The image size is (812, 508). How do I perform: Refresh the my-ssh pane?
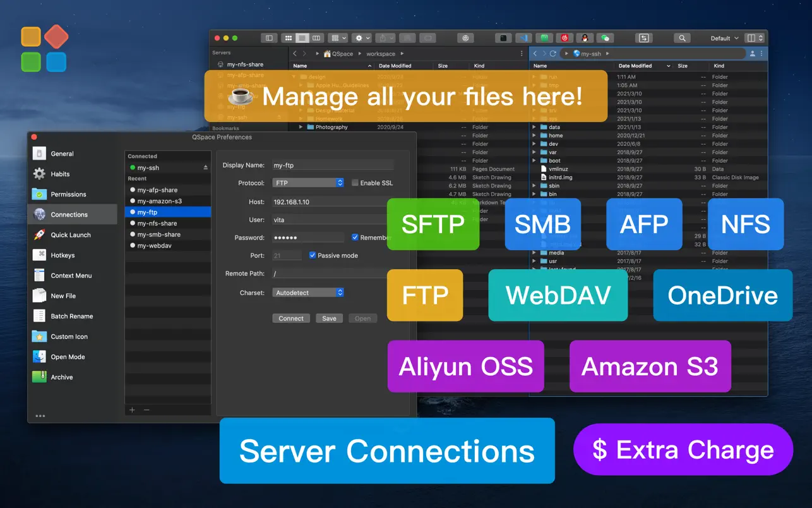[x=553, y=54]
